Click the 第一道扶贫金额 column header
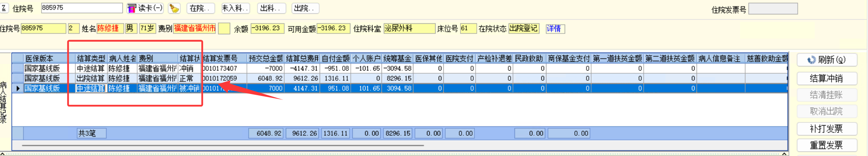Screen dimensions: 868x156 click(617, 58)
